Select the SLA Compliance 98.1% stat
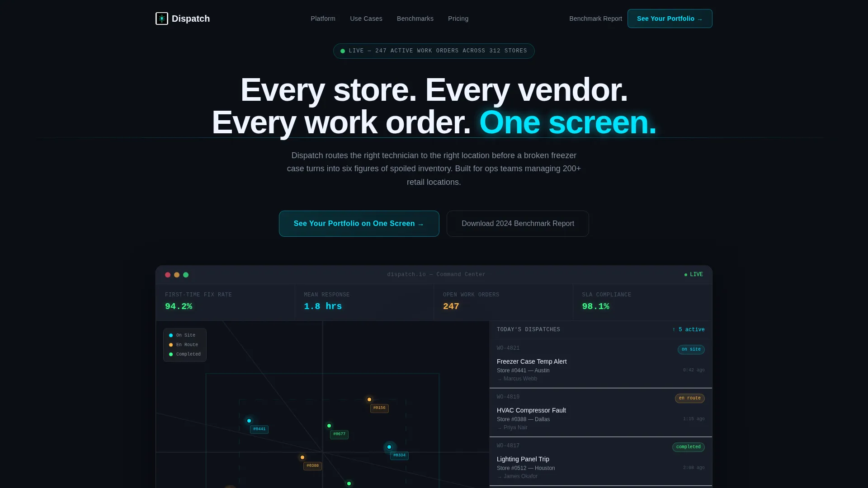This screenshot has height=488, width=868. [x=642, y=302]
